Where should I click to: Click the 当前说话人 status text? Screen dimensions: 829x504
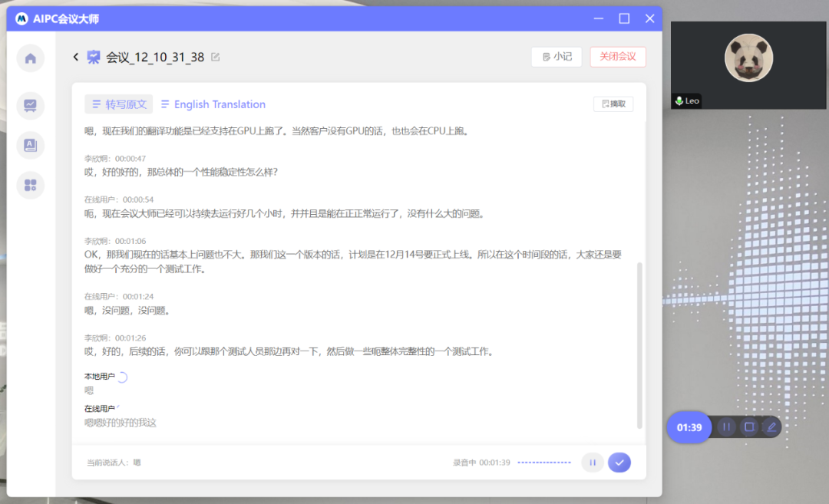pos(114,463)
